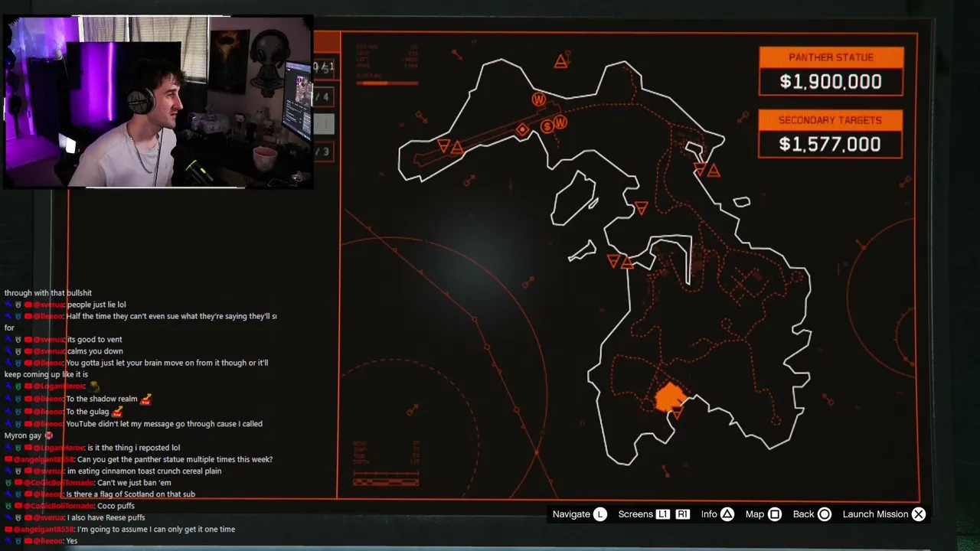Click the Map label

(755, 514)
